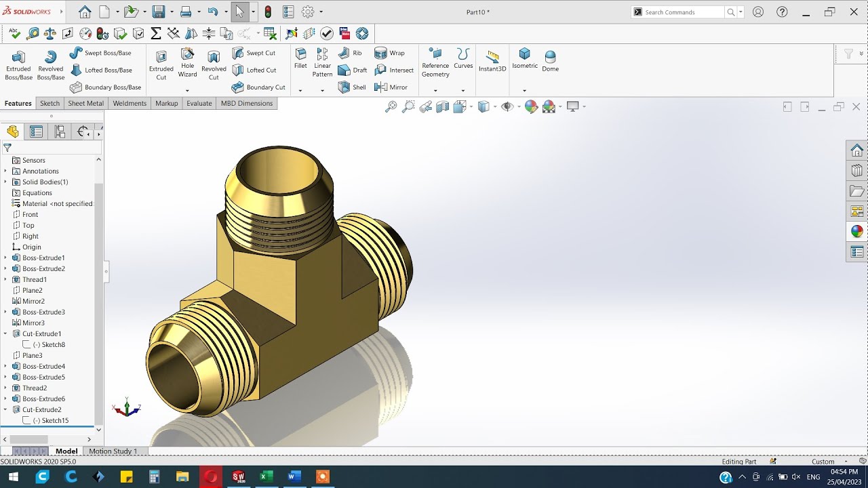This screenshot has width=868, height=488.
Task: Open dropdown under Reference Geometry
Action: [x=435, y=90]
